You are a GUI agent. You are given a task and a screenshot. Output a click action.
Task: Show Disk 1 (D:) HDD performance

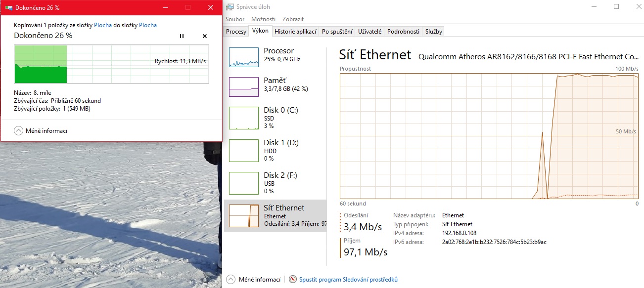(x=244, y=150)
